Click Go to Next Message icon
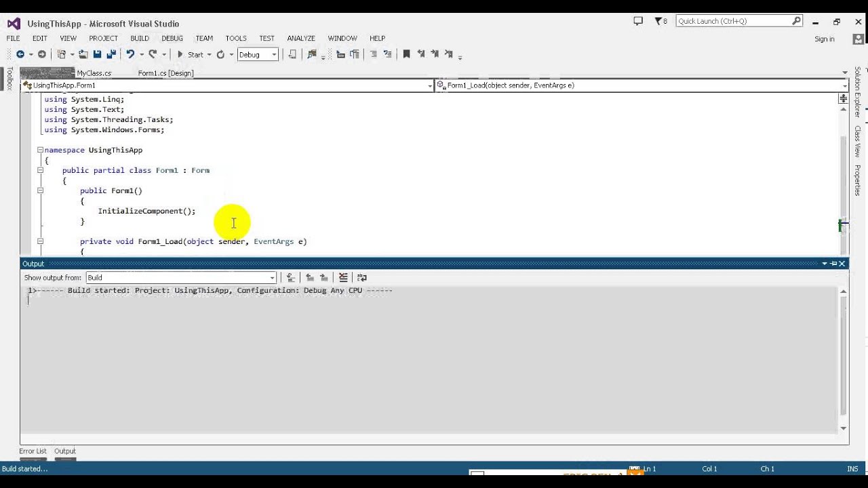The image size is (868, 488). point(324,277)
